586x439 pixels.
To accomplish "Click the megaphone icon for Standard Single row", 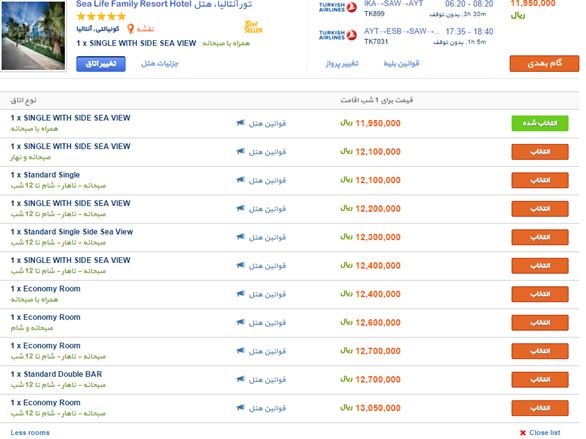I will tap(241, 180).
